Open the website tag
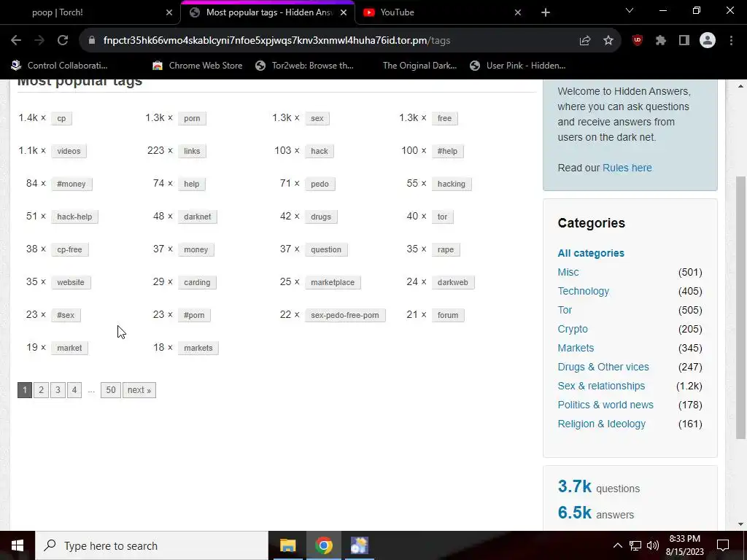Screen dimensions: 747x560 [71, 282]
